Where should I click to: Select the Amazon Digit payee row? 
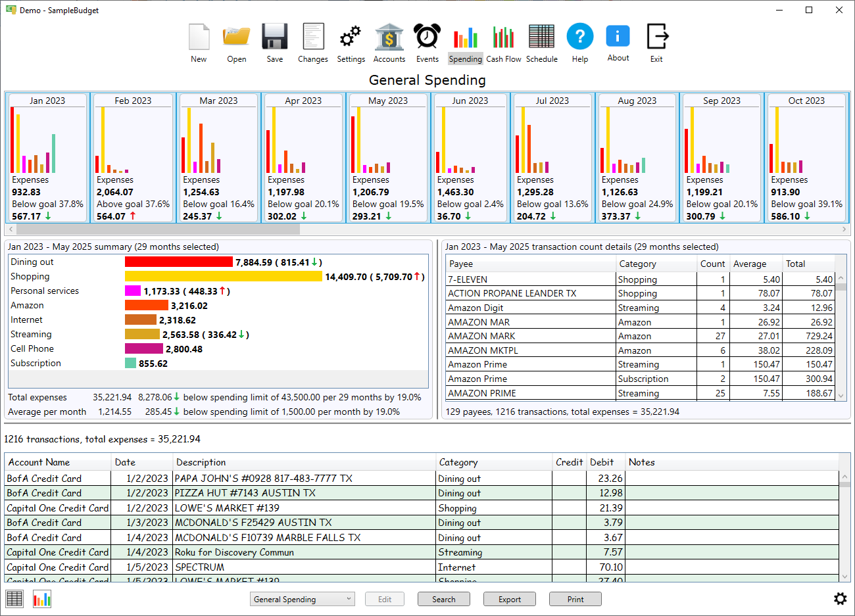[641, 308]
